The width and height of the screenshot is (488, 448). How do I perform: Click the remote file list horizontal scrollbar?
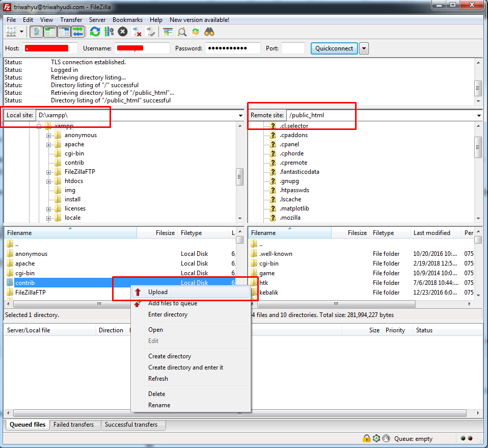click(337, 304)
